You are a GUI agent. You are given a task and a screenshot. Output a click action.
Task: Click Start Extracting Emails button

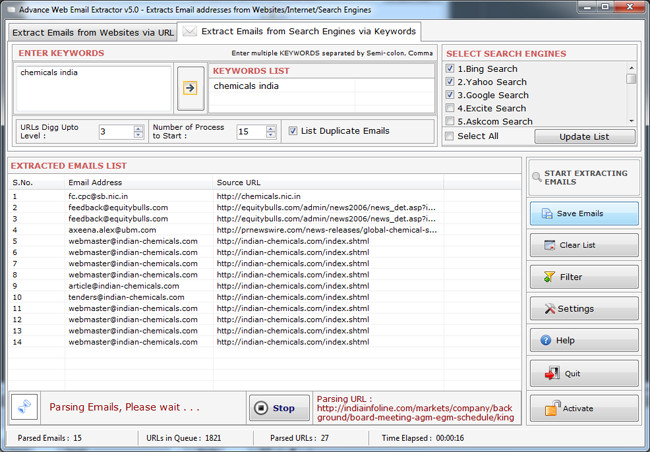pyautogui.click(x=585, y=177)
